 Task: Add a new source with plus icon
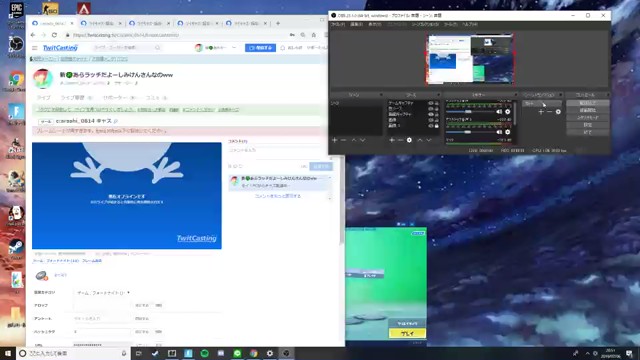coord(392,140)
